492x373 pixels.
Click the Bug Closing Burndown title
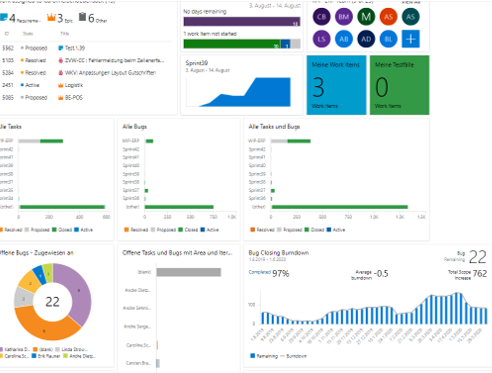pyautogui.click(x=279, y=253)
